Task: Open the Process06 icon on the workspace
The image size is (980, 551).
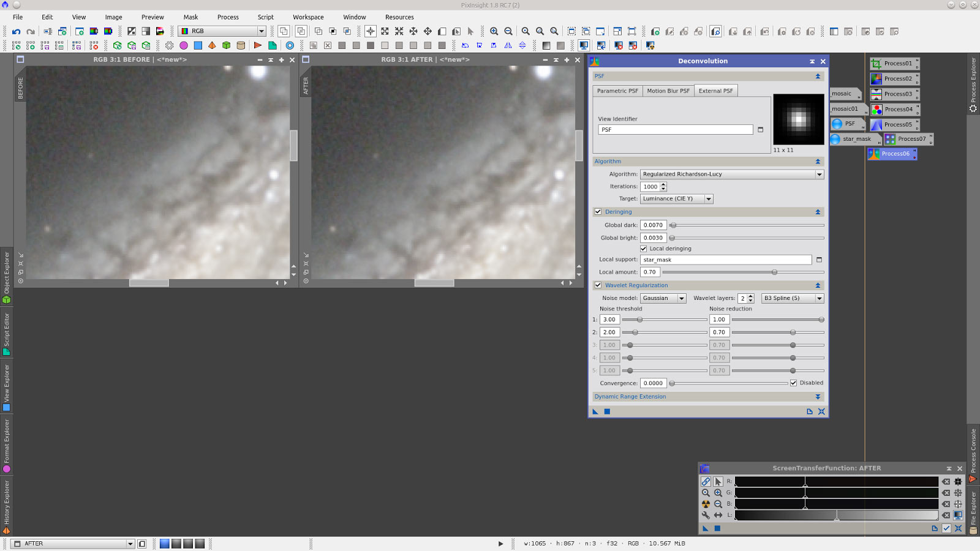Action: point(892,154)
